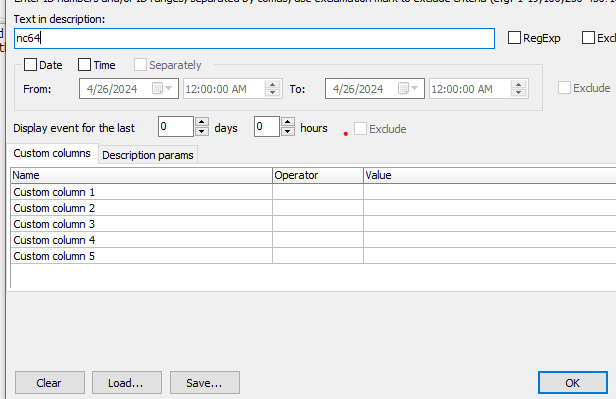Select the Custom column 4 row

coord(313,240)
